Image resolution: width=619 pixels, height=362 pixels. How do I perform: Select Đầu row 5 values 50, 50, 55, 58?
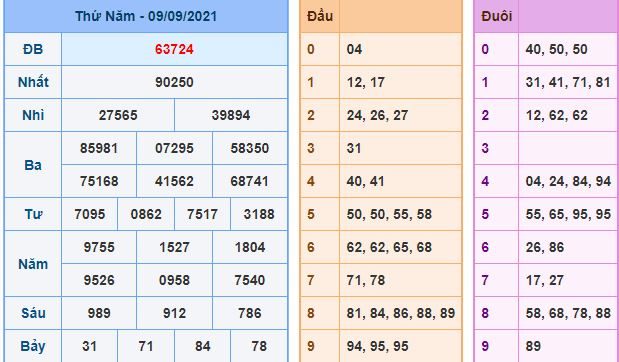pos(389,214)
